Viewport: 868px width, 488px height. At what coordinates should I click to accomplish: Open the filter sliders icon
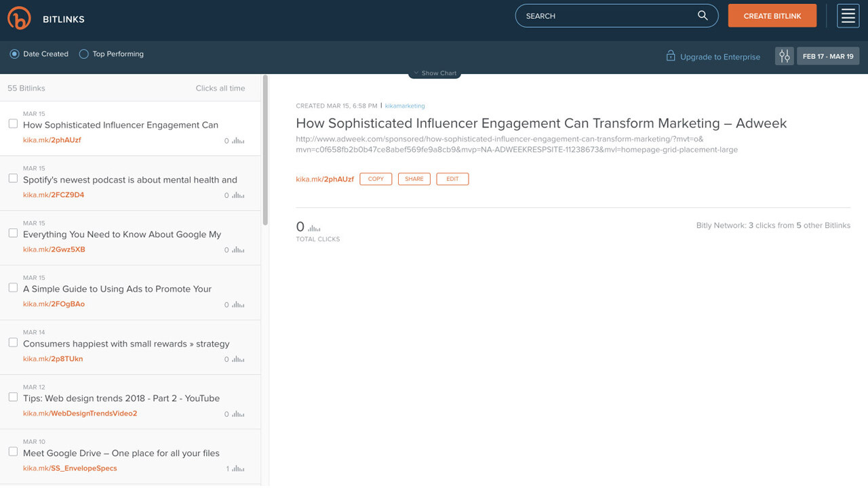(x=785, y=56)
